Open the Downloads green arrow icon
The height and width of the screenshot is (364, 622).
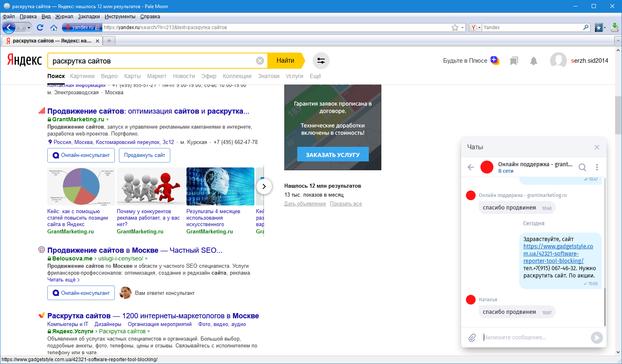(x=615, y=28)
